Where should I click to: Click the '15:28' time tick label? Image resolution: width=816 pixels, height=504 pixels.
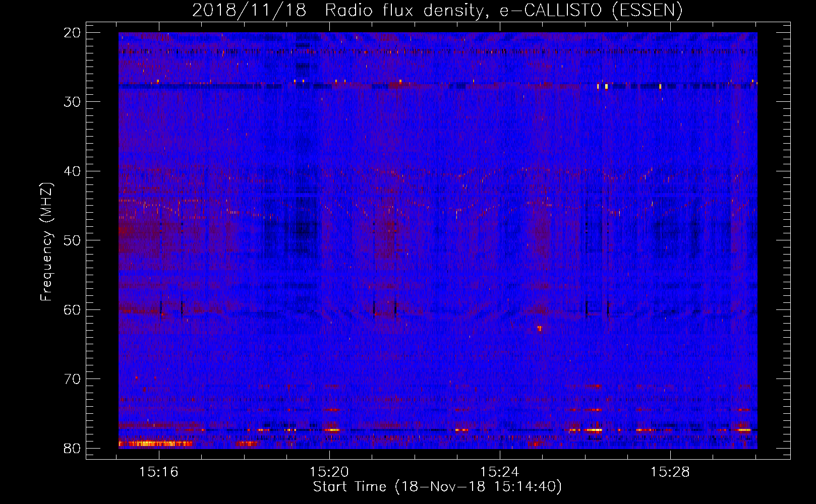670,472
